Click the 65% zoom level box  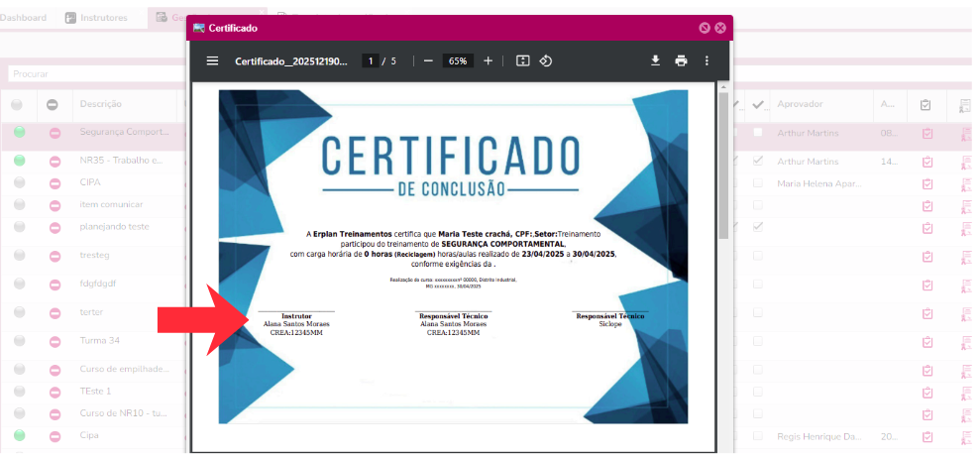pyautogui.click(x=458, y=60)
